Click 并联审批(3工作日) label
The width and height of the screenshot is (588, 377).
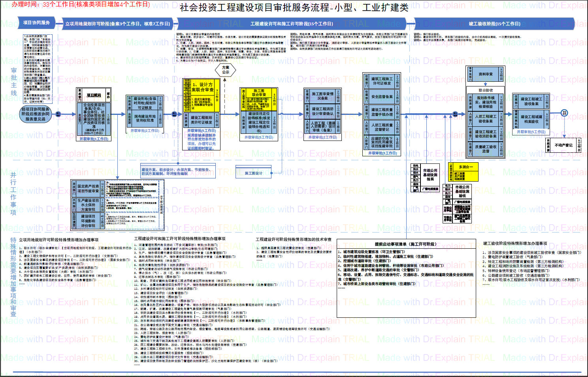(x=383, y=153)
